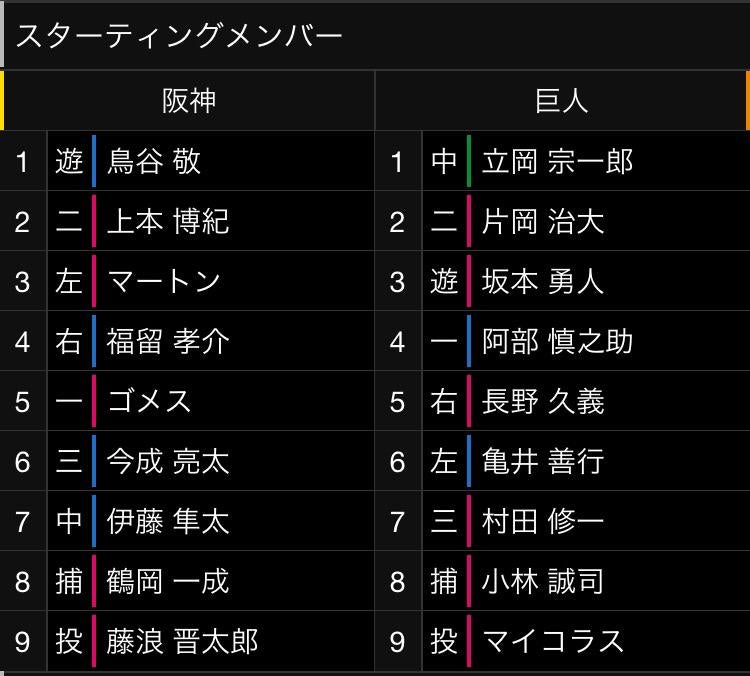Select the 阪神 team header
The width and height of the screenshot is (750, 676).
[188, 100]
